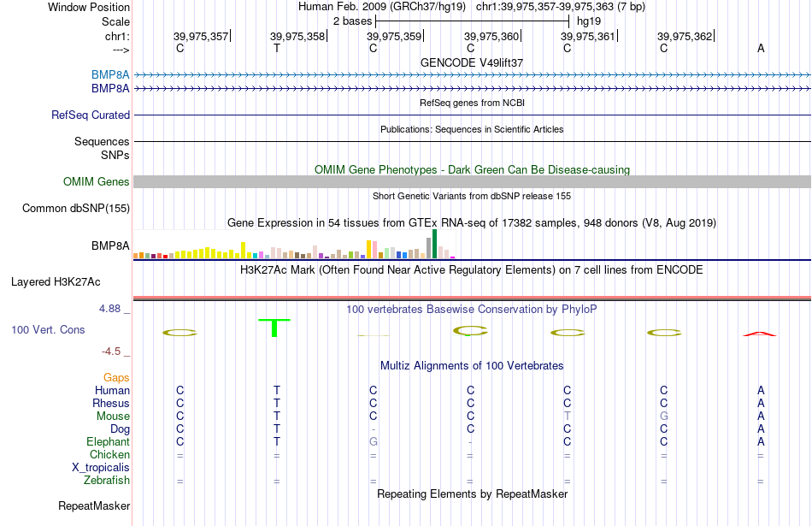The image size is (812, 526).
Task: Select the Chicken species label
Action: click(x=109, y=454)
